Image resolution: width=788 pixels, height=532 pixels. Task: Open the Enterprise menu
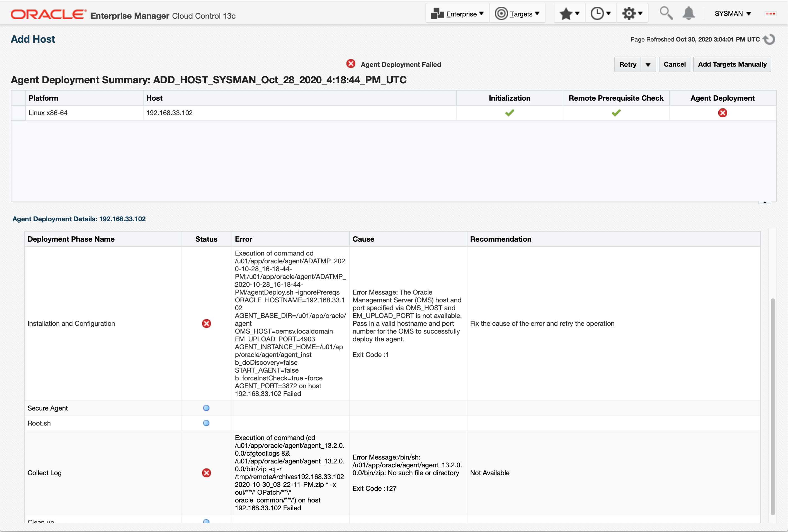(x=457, y=14)
